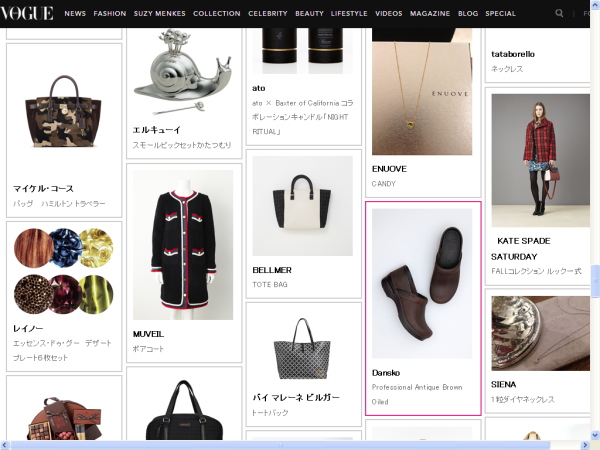Viewport: 600px width, 450px height.
Task: Open the CELEBRITY section
Action: (x=268, y=13)
